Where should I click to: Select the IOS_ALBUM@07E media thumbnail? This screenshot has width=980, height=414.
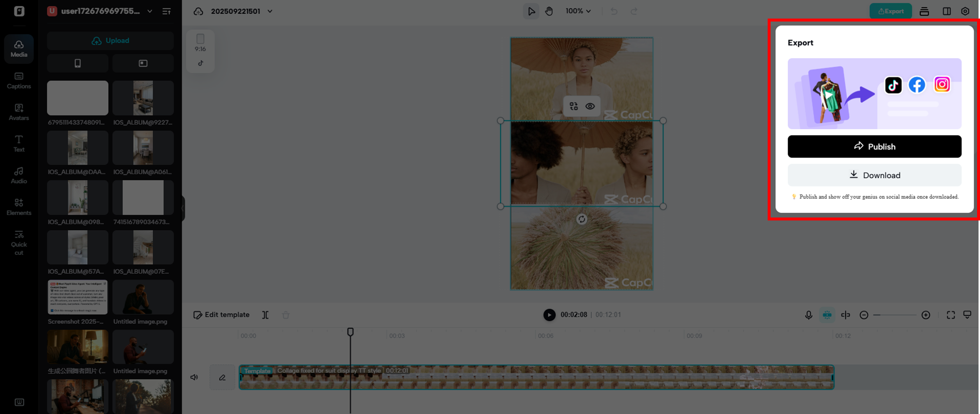click(143, 247)
